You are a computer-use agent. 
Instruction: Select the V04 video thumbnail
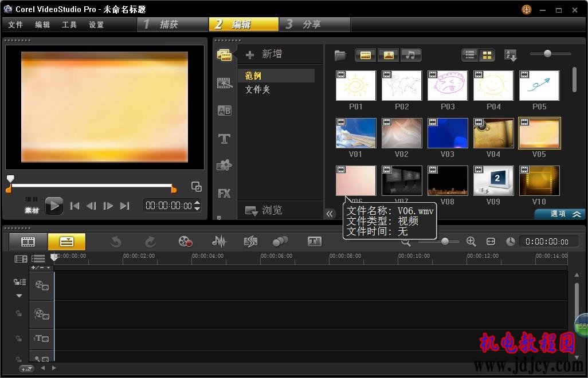click(493, 133)
